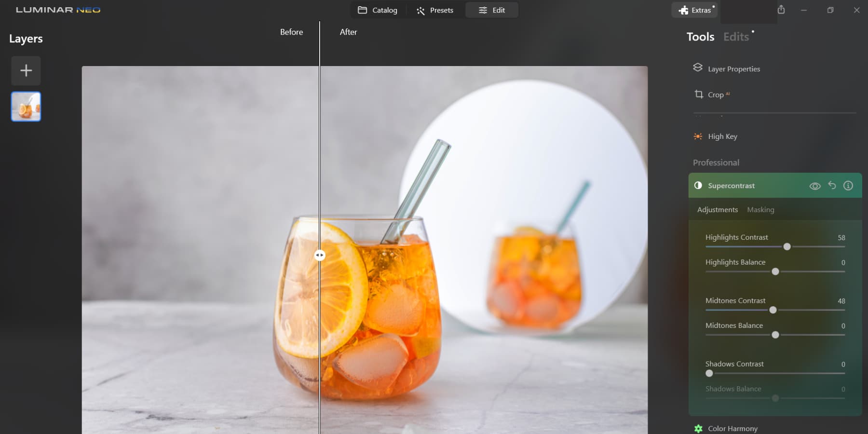Open the Edit workspace

(x=492, y=10)
